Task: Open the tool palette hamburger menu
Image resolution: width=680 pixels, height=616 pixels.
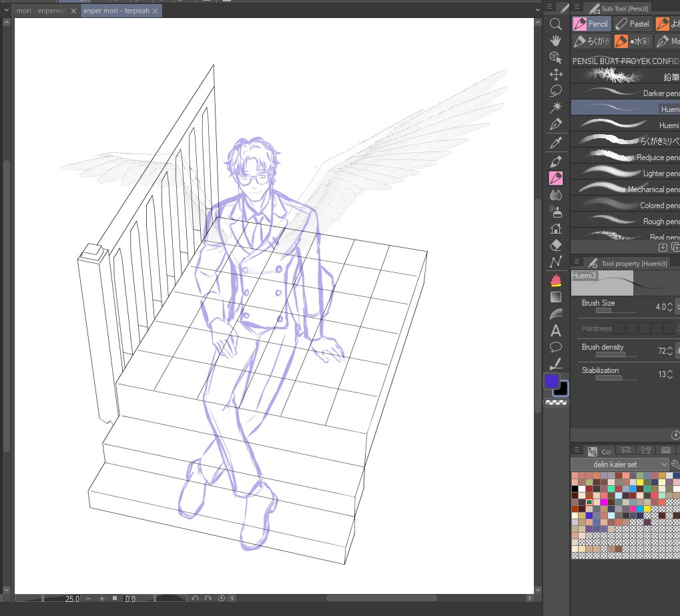Action: pos(549,7)
